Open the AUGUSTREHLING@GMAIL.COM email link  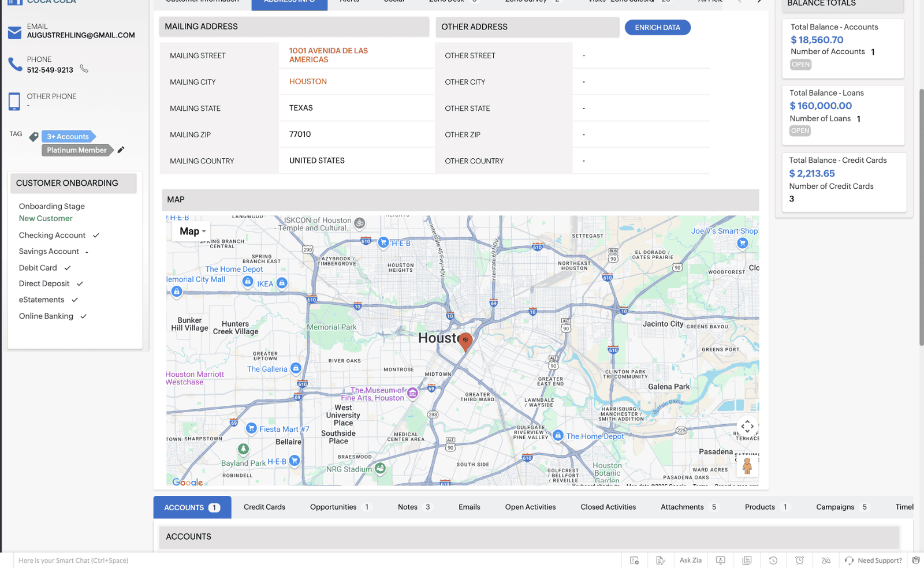[81, 35]
